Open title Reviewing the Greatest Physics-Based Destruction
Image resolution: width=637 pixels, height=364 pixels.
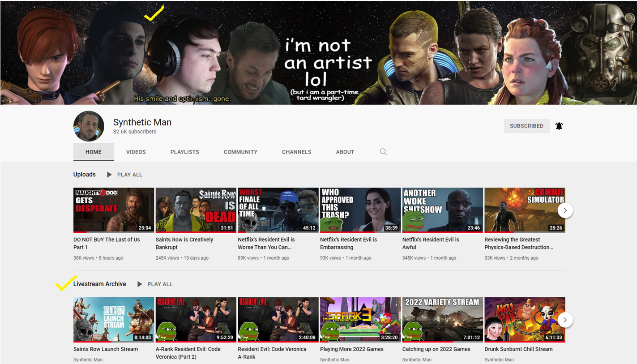point(519,244)
